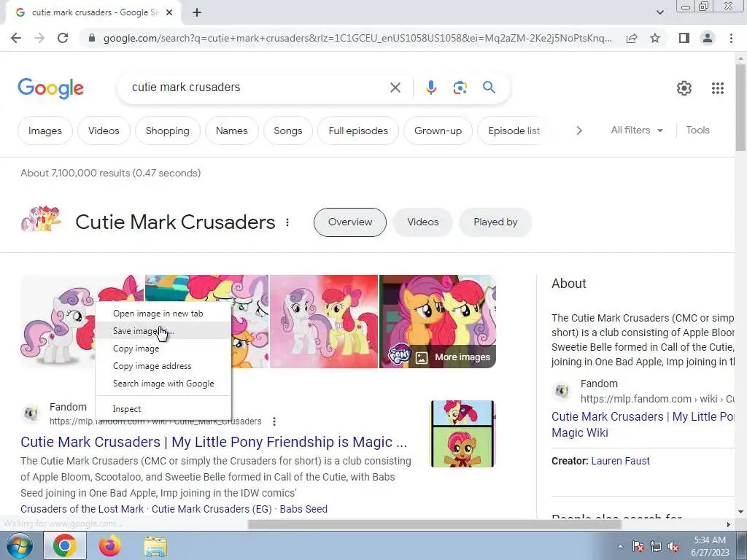Open Cutie Mark Crusaders (EG) link
Image resolution: width=747 pixels, height=560 pixels.
pos(212,509)
